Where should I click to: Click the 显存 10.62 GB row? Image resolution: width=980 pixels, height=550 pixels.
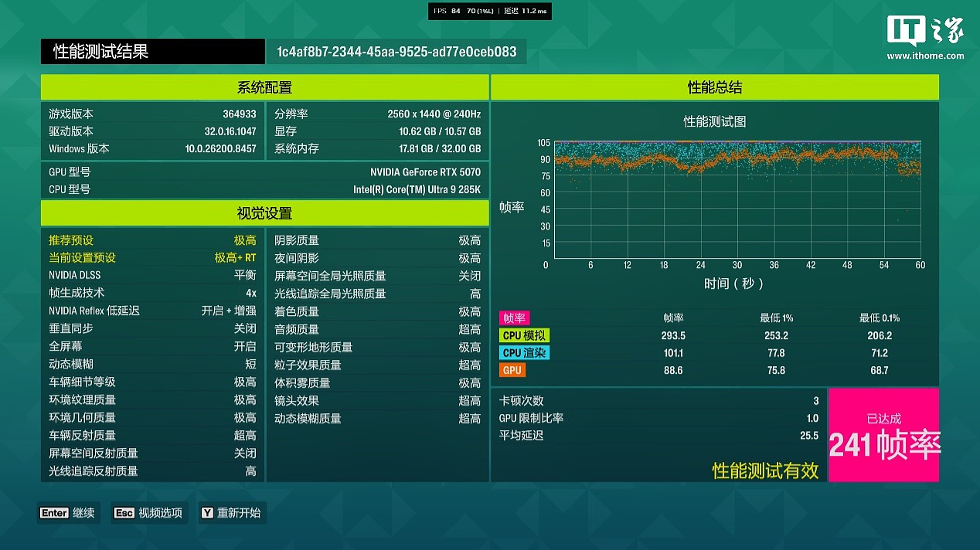point(377,131)
